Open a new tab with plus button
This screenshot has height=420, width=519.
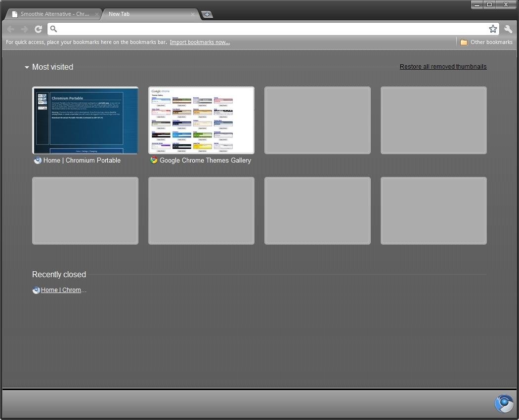(207, 14)
